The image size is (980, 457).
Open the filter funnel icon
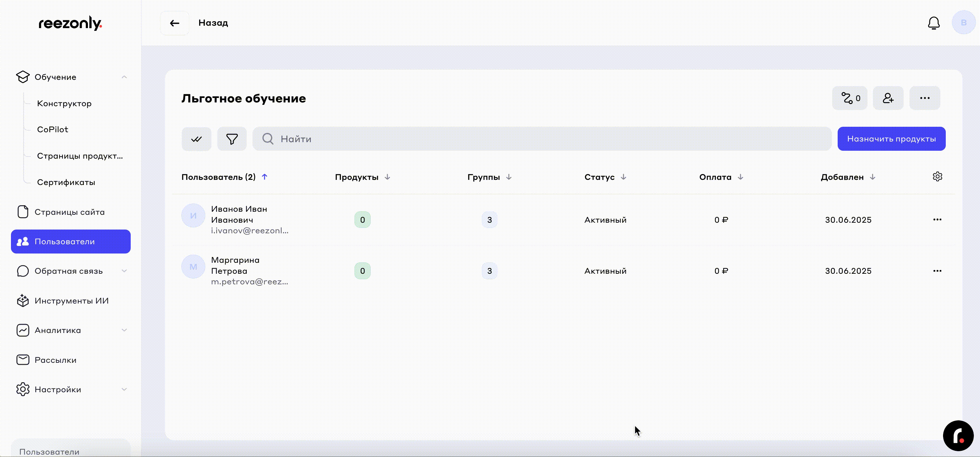click(232, 139)
